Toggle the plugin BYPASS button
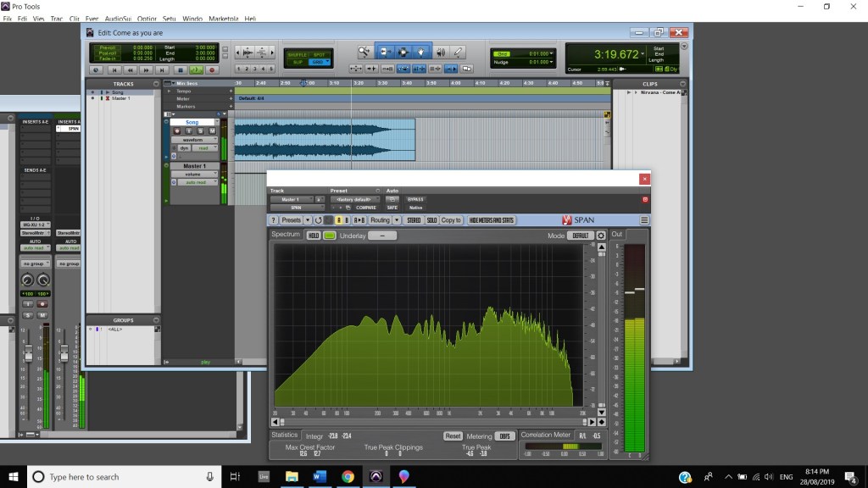Viewport: 868px width, 488px height. [x=415, y=200]
